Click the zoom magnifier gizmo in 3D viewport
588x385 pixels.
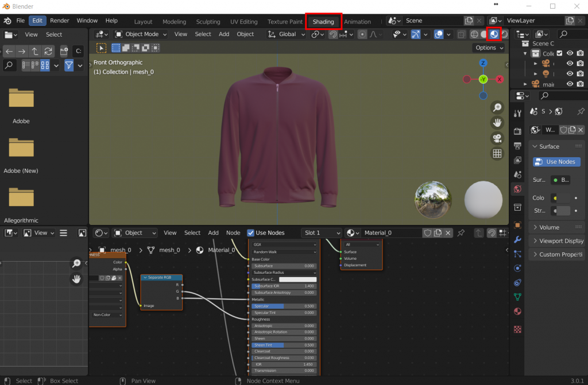(x=497, y=108)
